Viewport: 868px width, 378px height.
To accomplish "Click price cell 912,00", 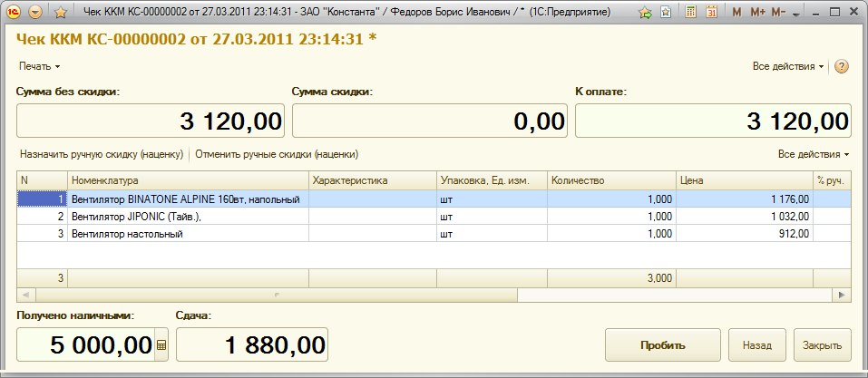I will 744,234.
